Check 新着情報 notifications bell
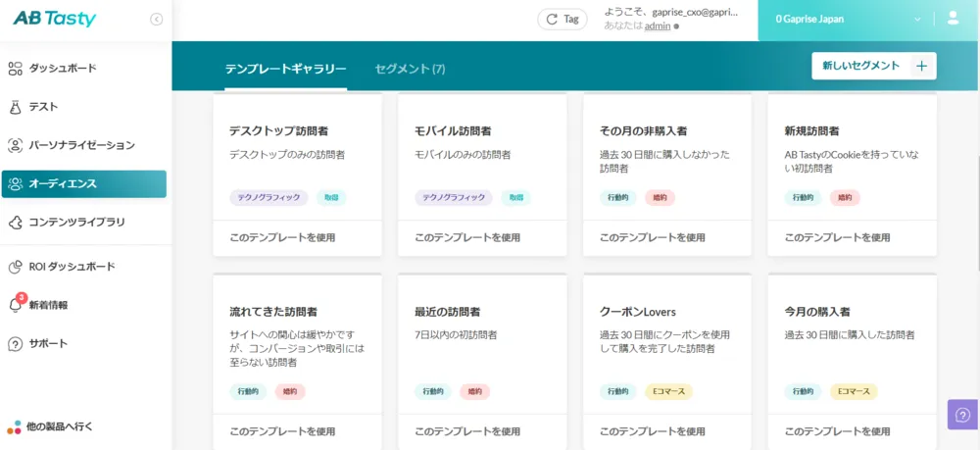The image size is (980, 450). (x=16, y=305)
